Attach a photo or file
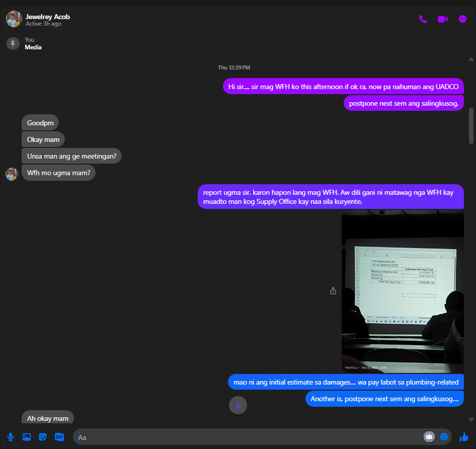Viewport: 476px width, 449px height. coord(27,437)
